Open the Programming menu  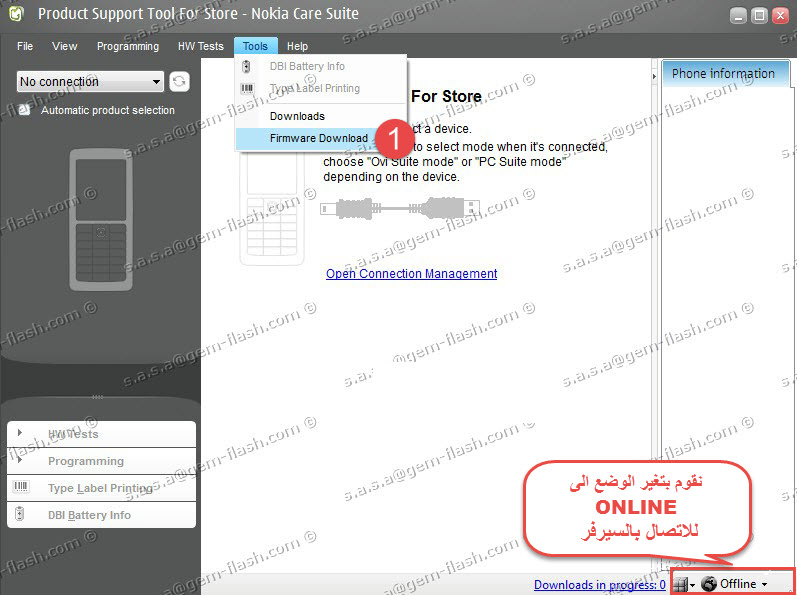(128, 46)
